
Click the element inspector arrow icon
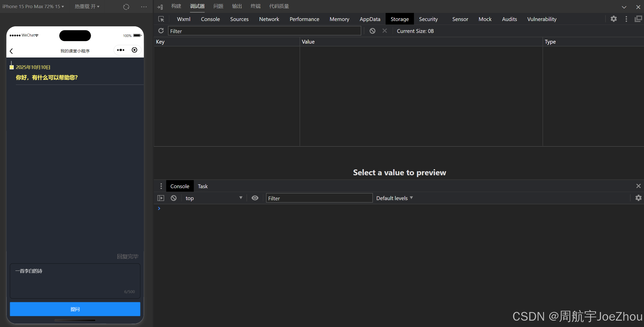[161, 19]
